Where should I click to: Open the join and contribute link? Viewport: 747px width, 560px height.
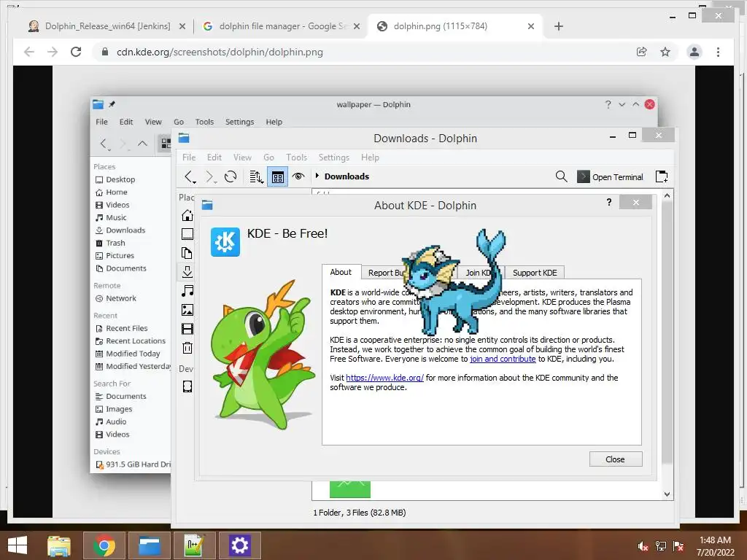tap(503, 359)
